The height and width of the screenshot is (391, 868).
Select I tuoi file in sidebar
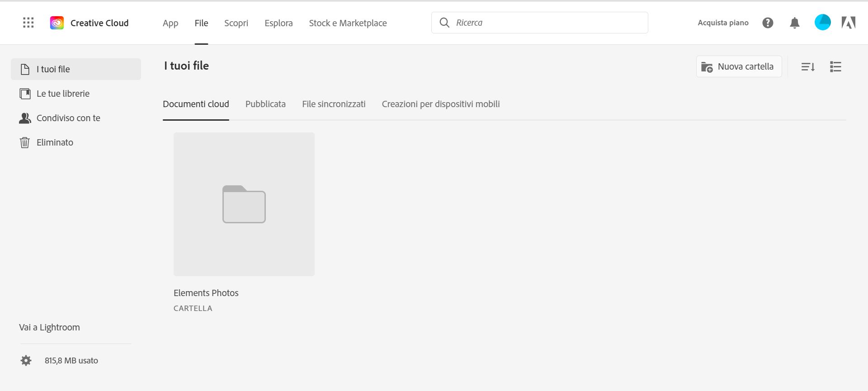pos(76,69)
